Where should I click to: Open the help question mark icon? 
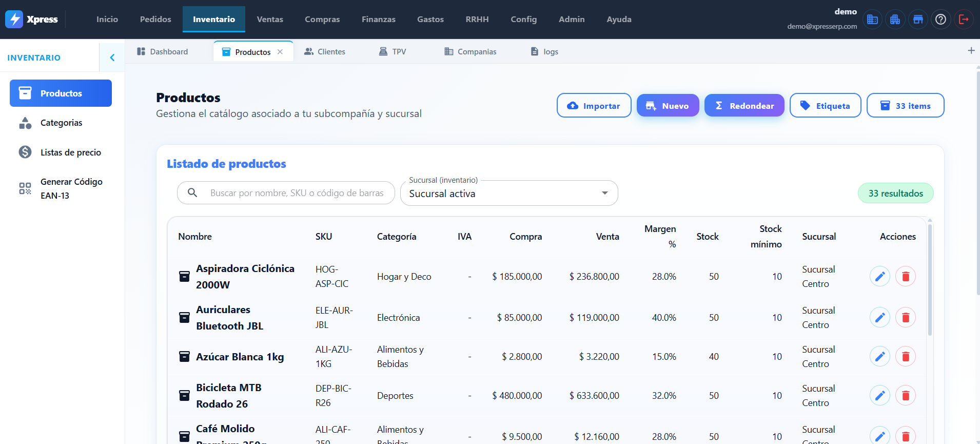(940, 20)
